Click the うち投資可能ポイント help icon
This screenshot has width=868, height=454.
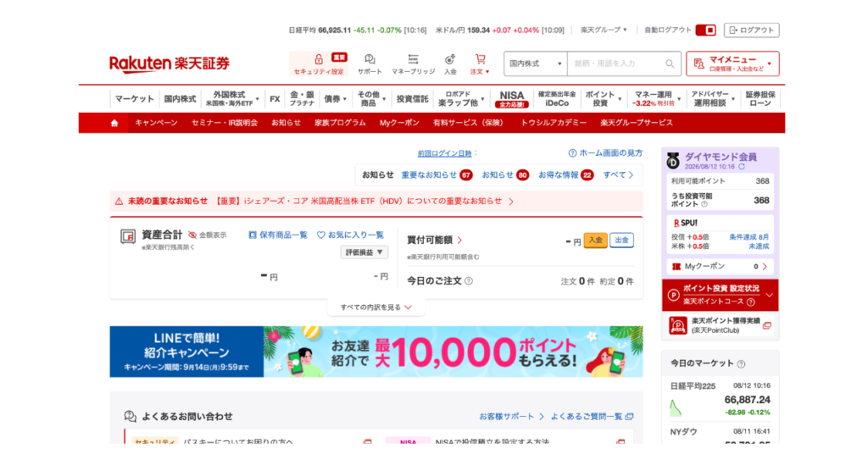[x=704, y=204]
